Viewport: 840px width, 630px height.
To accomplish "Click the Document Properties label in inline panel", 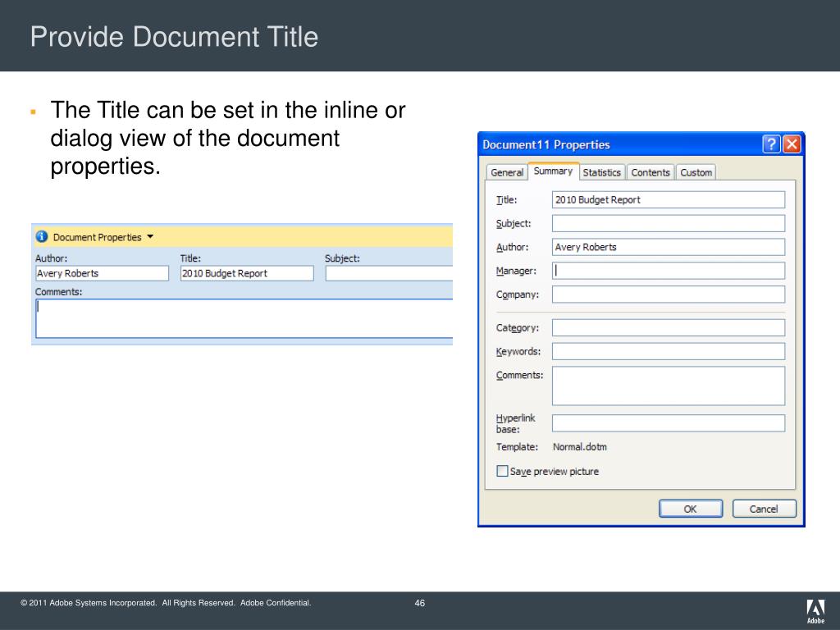I will point(97,237).
